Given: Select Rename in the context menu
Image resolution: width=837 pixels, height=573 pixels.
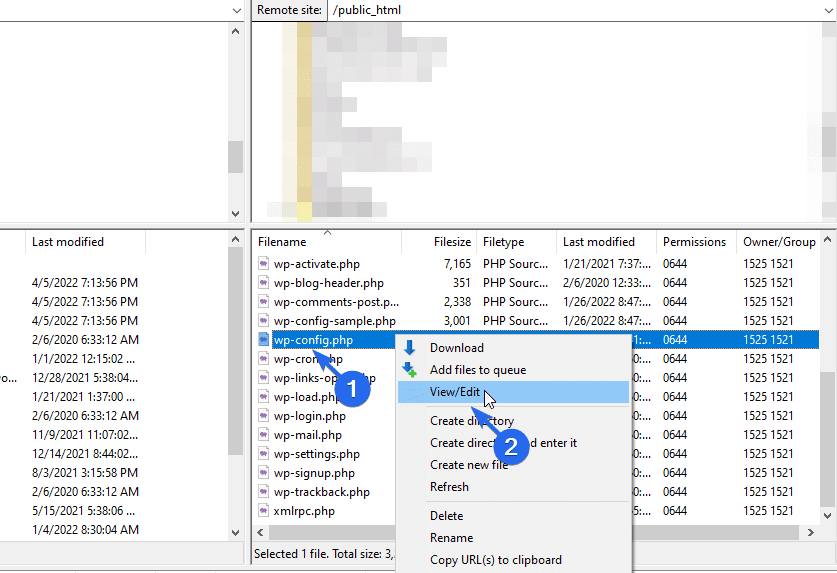Looking at the screenshot, I should coord(451,538).
